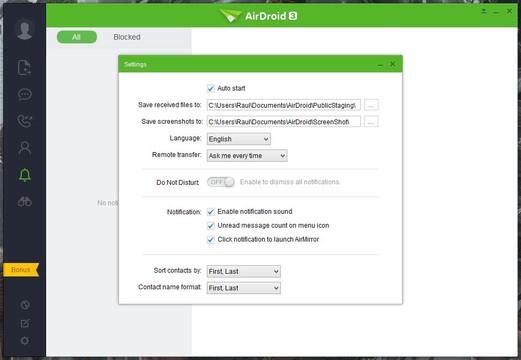The width and height of the screenshot is (521, 360).
Task: Open the Messages chat bubble icon
Action: pos(25,94)
